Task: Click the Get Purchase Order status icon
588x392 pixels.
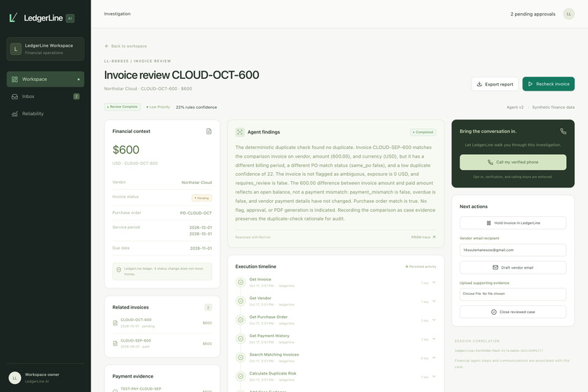Action: pos(240,320)
